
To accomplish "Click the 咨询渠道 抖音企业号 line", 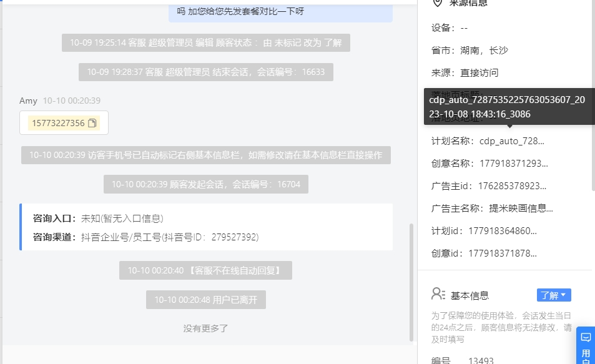I will tap(145, 237).
